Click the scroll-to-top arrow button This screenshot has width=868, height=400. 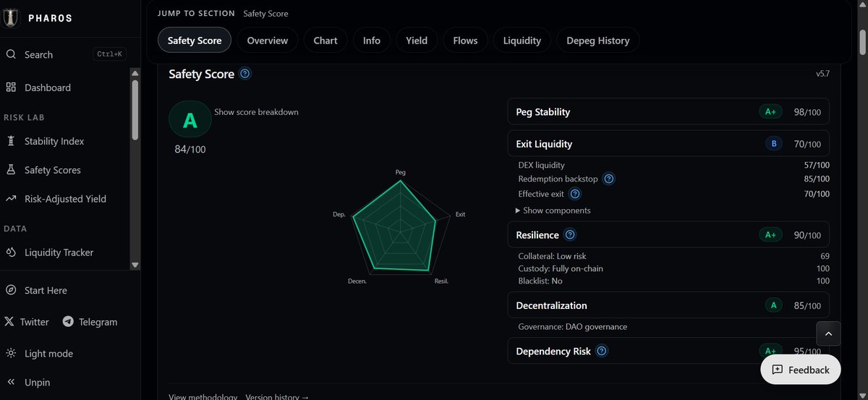828,334
